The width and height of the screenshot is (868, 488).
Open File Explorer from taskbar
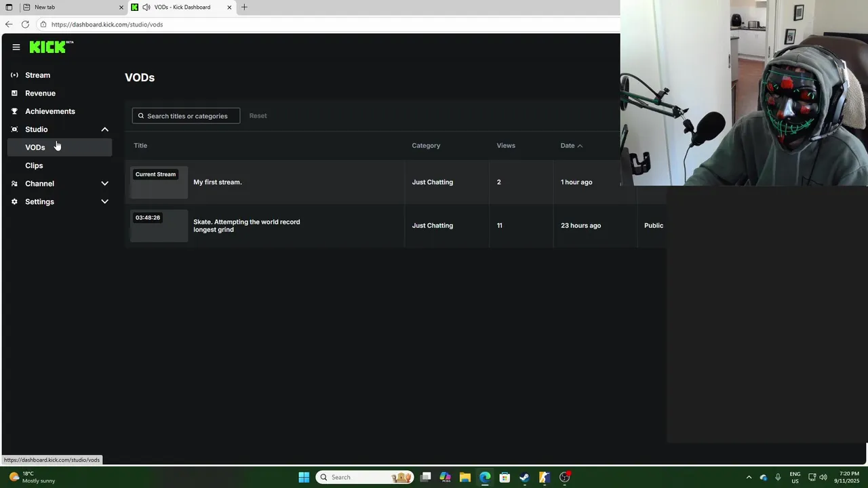tap(465, 477)
